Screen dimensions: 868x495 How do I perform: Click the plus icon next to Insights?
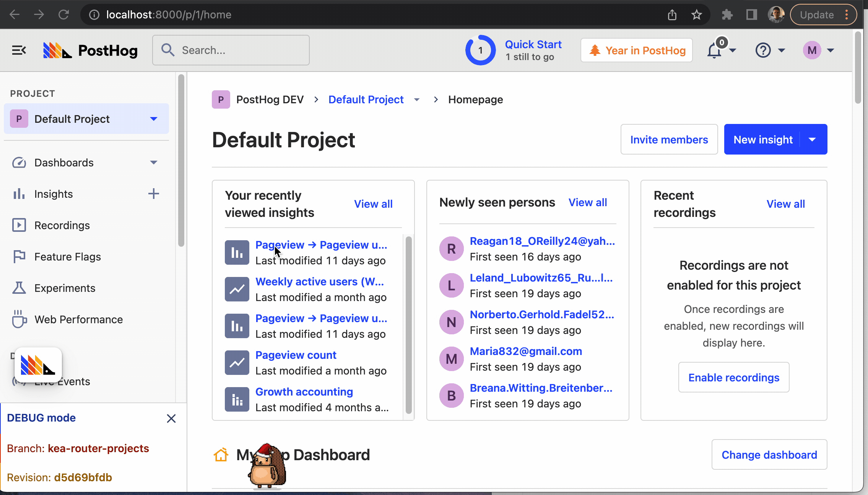tap(153, 194)
